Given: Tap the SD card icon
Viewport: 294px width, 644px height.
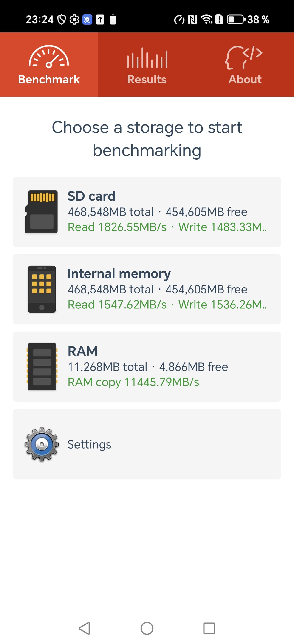Looking at the screenshot, I should click(41, 212).
